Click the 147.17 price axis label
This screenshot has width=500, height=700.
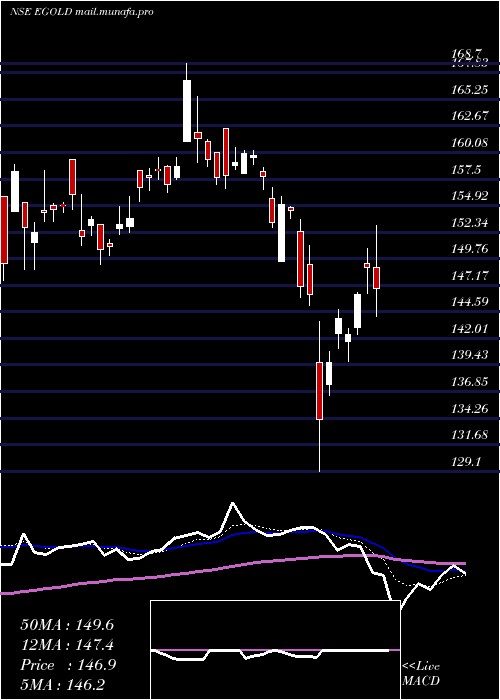click(470, 276)
